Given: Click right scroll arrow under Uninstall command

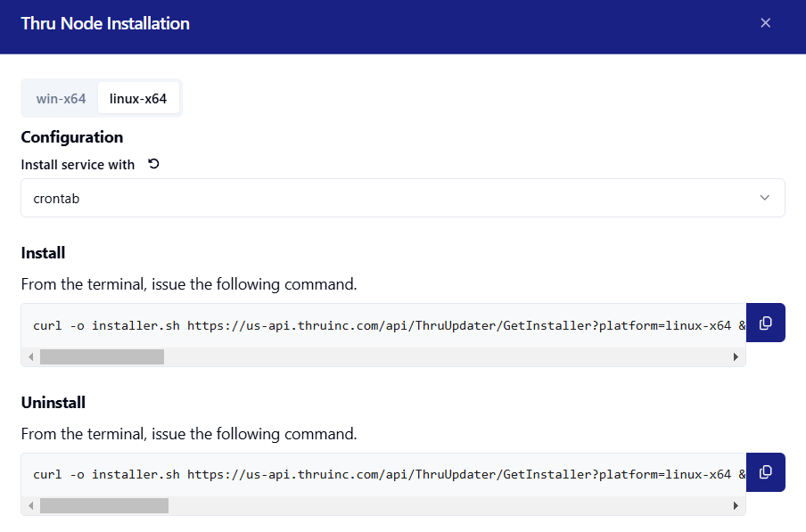Looking at the screenshot, I should click(736, 506).
